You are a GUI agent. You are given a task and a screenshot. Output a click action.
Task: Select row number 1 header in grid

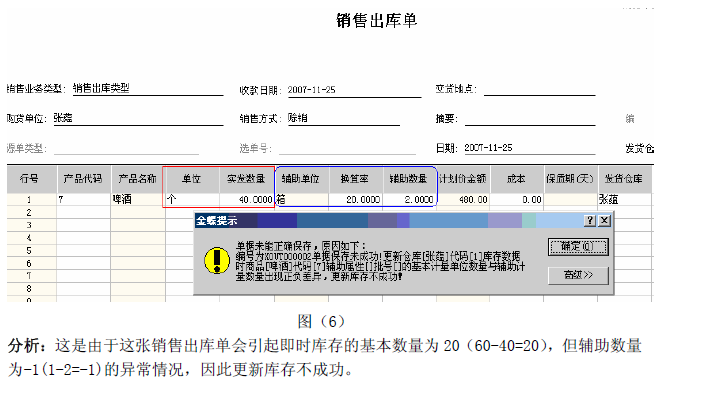pyautogui.click(x=29, y=200)
